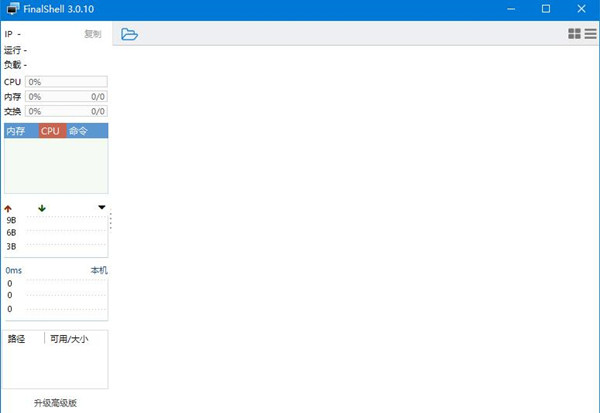Select the 可用/大小 disk column header
600x413 pixels.
click(70, 339)
